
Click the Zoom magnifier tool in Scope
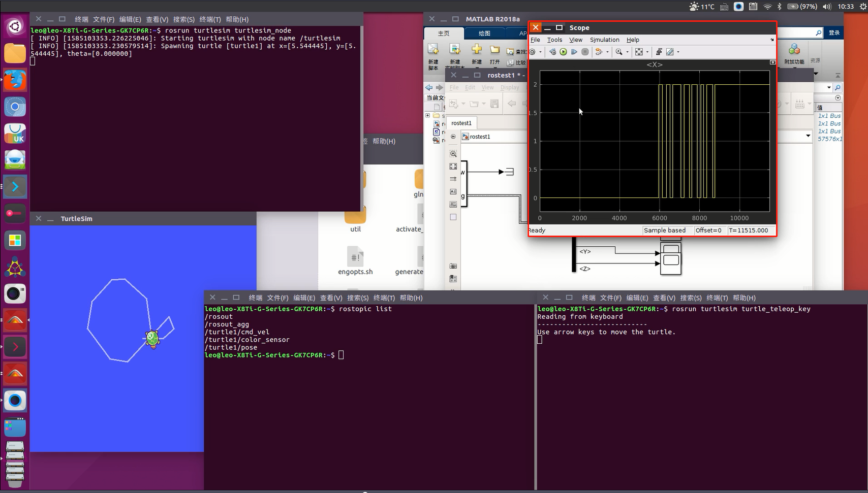point(618,52)
